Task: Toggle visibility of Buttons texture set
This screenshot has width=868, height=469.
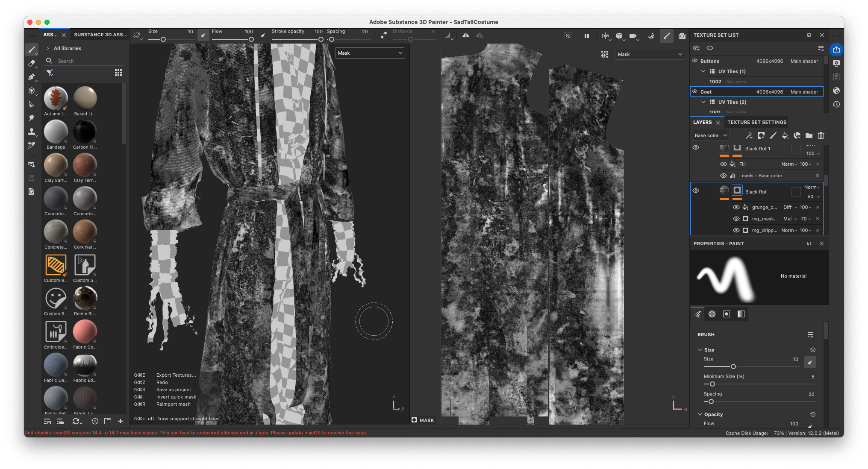Action: point(695,61)
